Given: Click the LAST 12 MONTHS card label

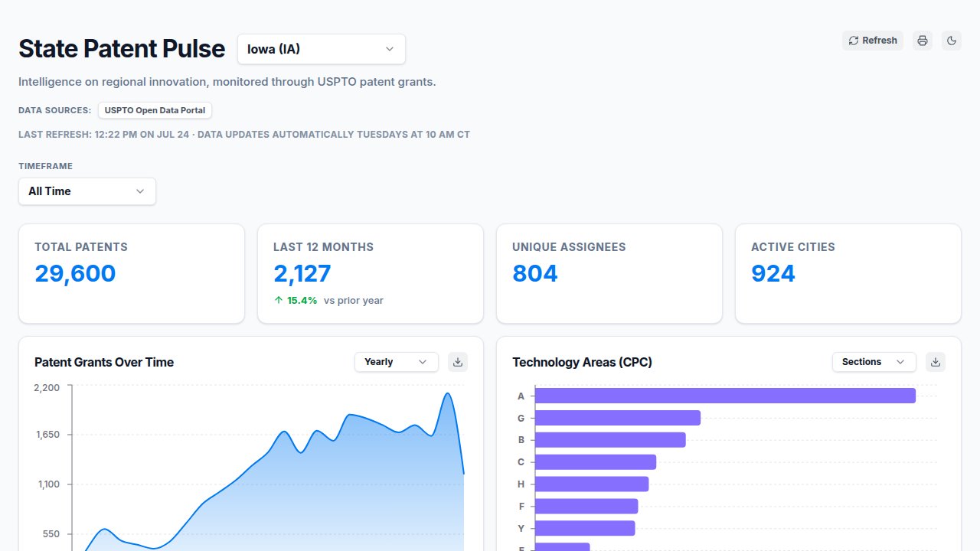Looking at the screenshot, I should (x=324, y=247).
